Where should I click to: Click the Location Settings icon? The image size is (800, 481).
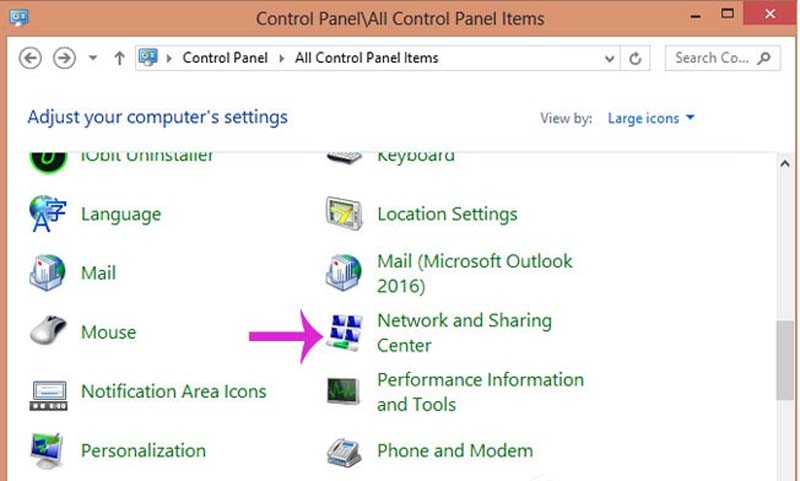[x=344, y=214]
